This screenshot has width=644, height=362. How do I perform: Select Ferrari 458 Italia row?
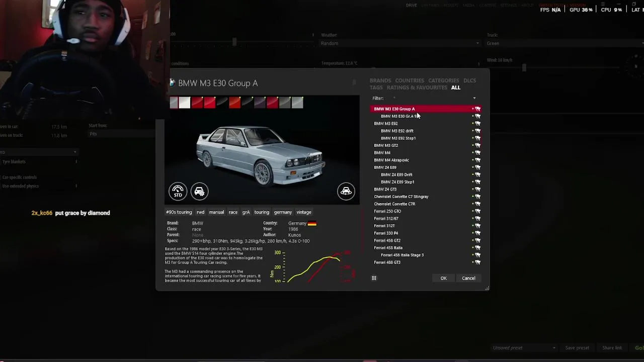point(426,247)
